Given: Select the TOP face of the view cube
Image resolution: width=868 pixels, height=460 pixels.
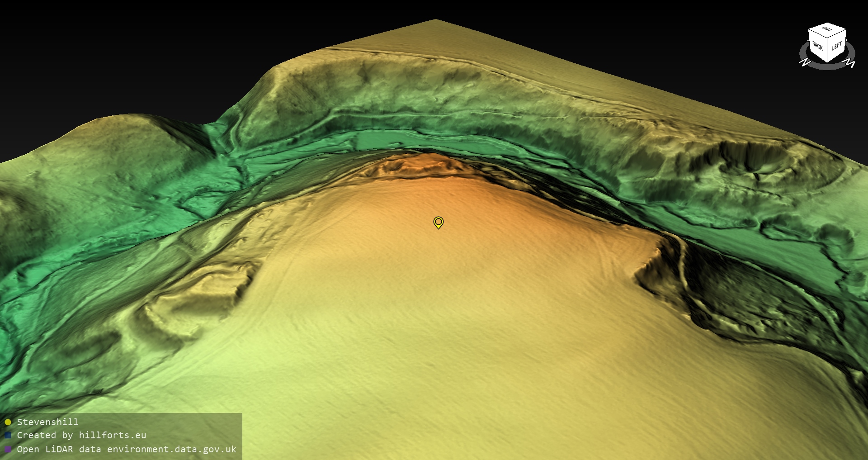Looking at the screenshot, I should [x=827, y=30].
